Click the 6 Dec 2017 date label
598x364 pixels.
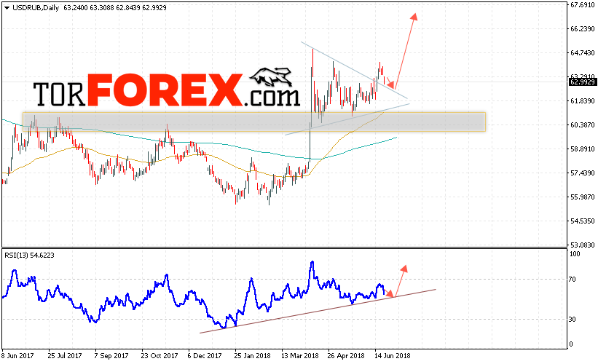pos(205,355)
